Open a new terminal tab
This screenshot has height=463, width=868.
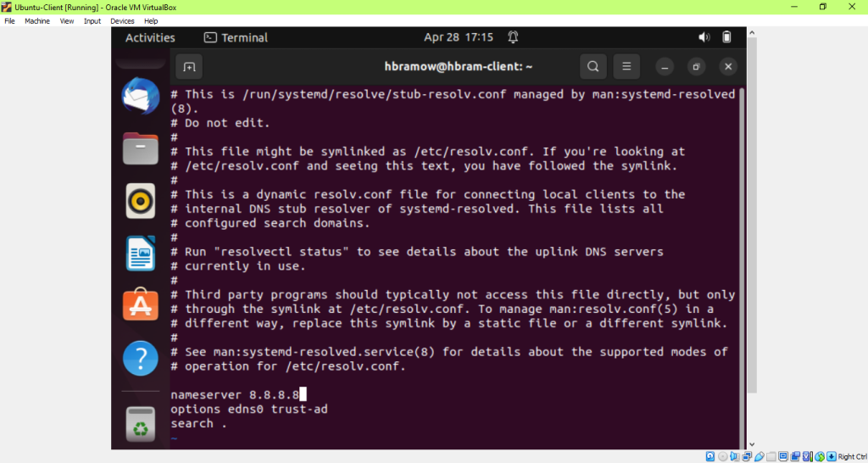click(189, 66)
